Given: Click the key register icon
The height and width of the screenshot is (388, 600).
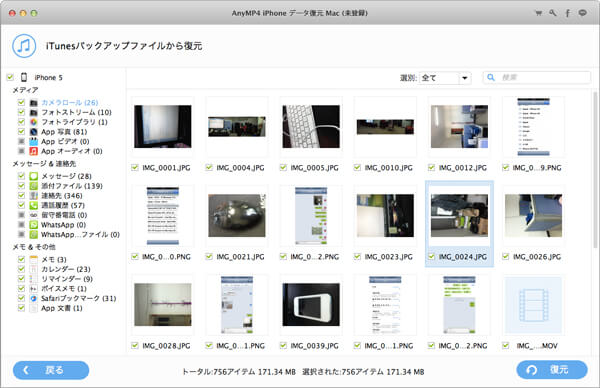Looking at the screenshot, I should coord(553,13).
